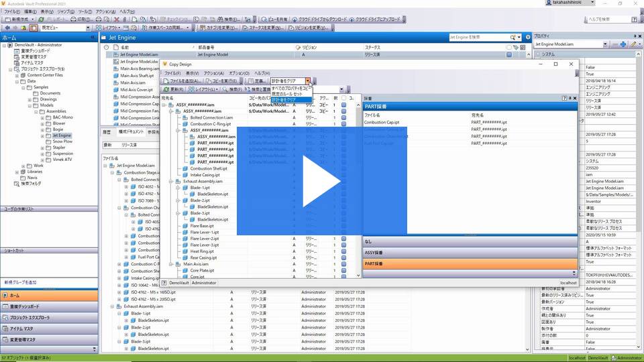Click Find (検索) in Copy Design toolbar

point(232,89)
